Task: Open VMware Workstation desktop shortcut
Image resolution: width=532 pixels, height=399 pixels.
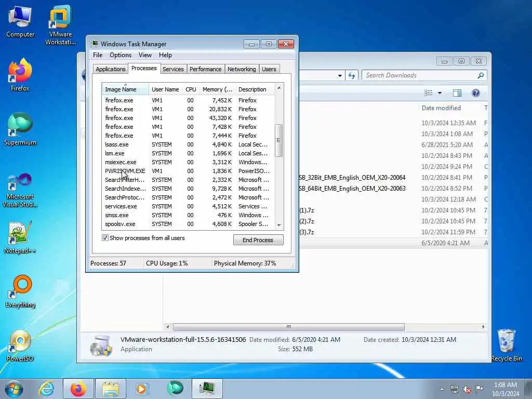Action: (60, 25)
